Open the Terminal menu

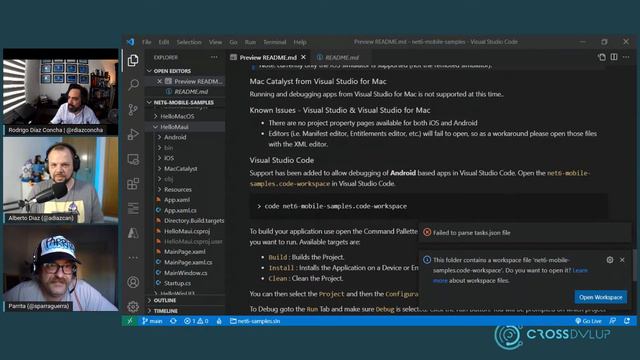pyautogui.click(x=274, y=42)
